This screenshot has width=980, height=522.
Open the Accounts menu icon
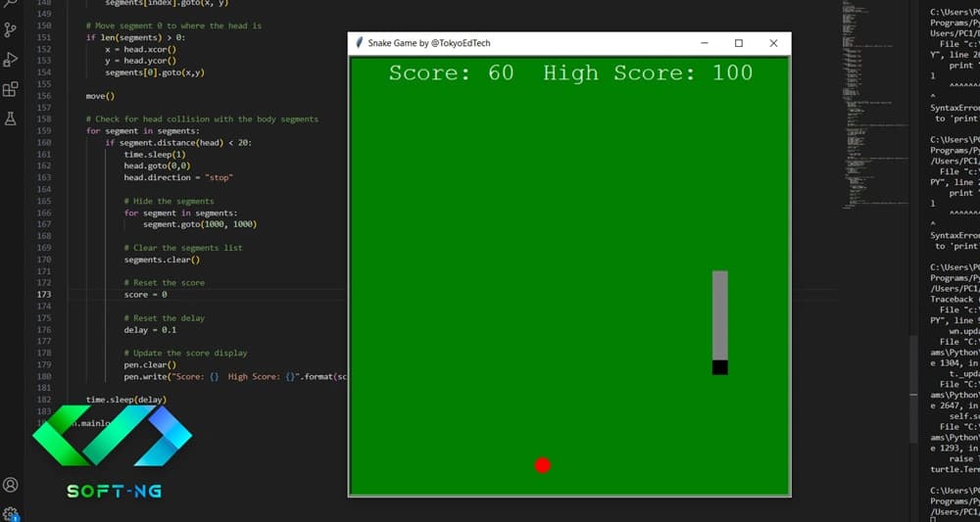[x=10, y=485]
